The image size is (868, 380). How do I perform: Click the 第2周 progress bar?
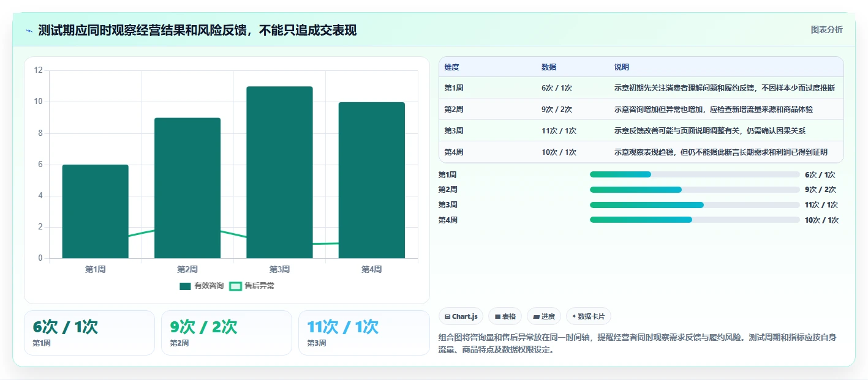[x=695, y=190]
